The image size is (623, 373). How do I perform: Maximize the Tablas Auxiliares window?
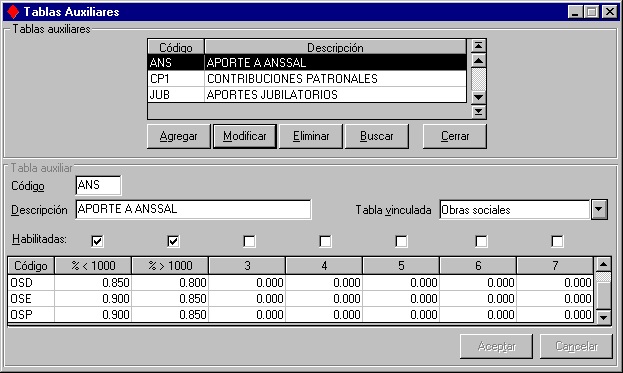pyautogui.click(x=591, y=12)
